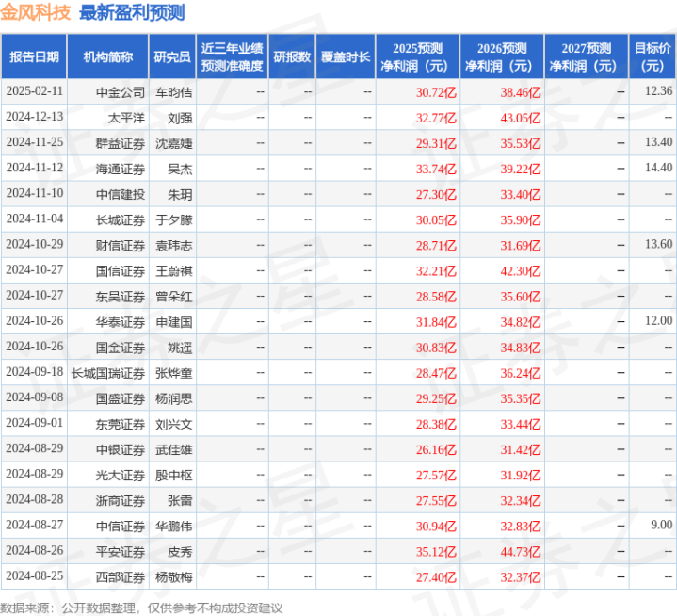Click the 数据来源 footer note
Image resolution: width=677 pixels, height=616 pixels.
[141, 608]
